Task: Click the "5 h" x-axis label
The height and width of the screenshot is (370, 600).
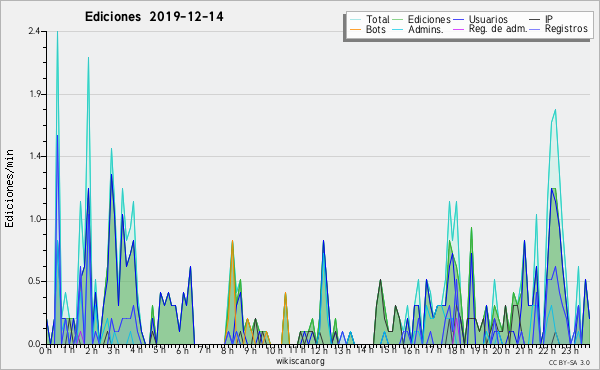Action: pos(159,350)
